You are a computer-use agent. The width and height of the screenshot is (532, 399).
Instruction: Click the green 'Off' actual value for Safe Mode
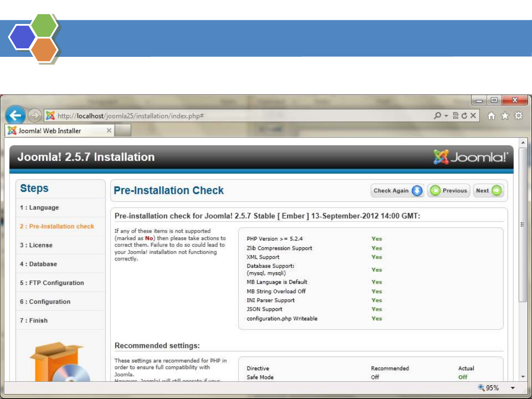[463, 377]
